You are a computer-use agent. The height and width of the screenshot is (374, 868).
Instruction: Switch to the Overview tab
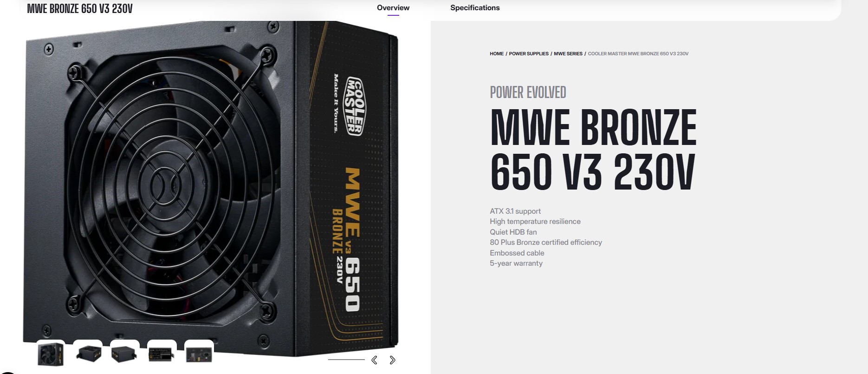(x=393, y=8)
